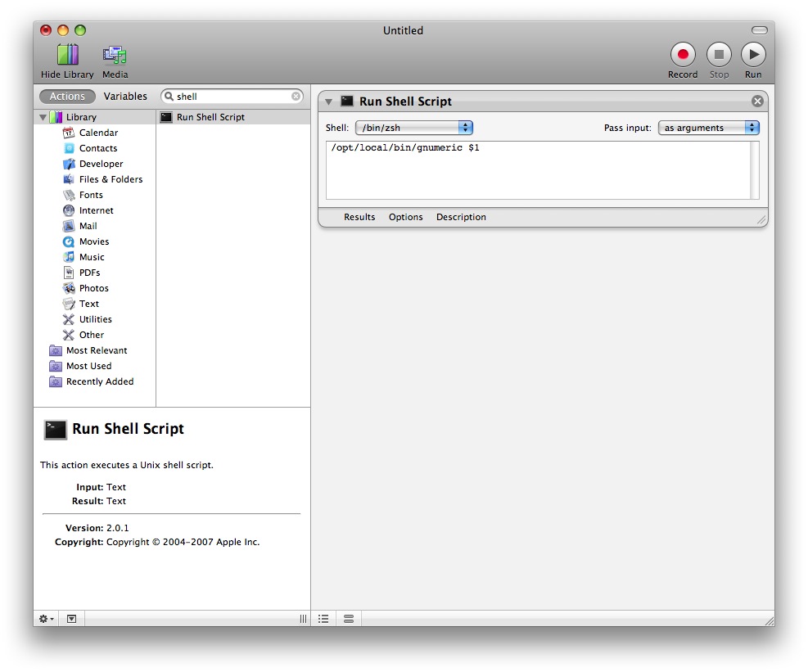Select the Fonts category icon
The width and height of the screenshot is (808, 672).
pyautogui.click(x=69, y=195)
